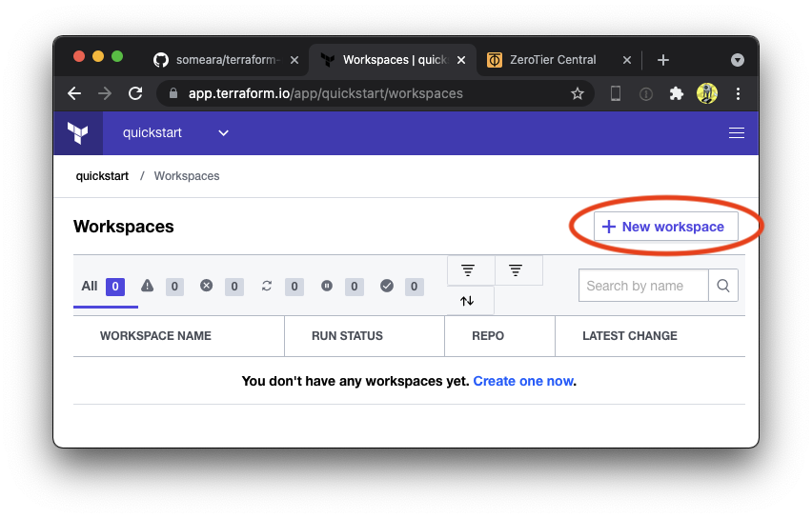The image size is (812, 518).
Task: Click the phone-shaped extension icon in toolbar
Action: [x=616, y=93]
